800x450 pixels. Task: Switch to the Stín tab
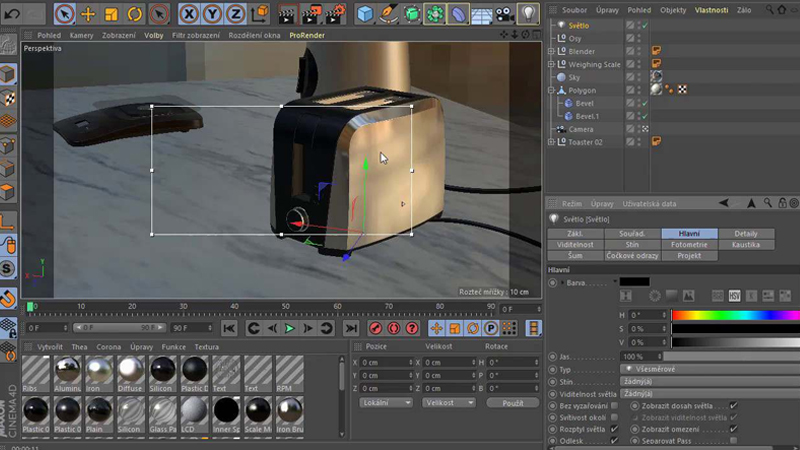point(632,244)
